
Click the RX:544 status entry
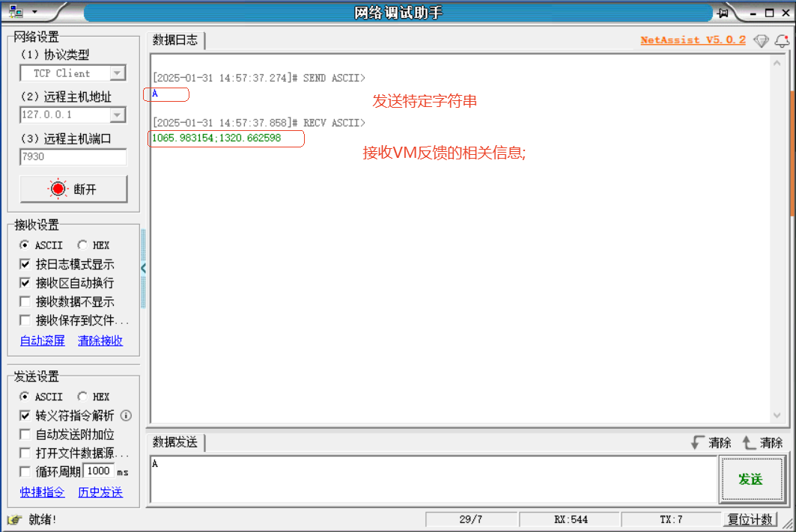[571, 519]
